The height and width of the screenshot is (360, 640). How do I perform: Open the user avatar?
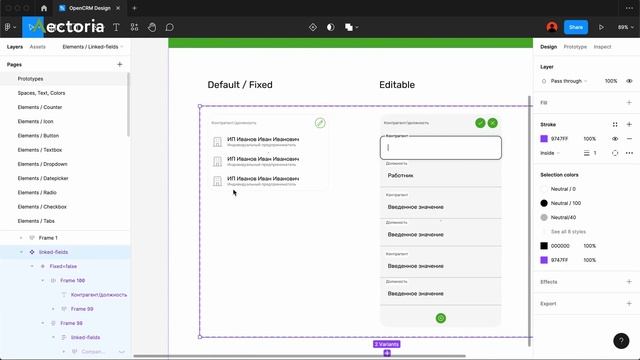(552, 27)
